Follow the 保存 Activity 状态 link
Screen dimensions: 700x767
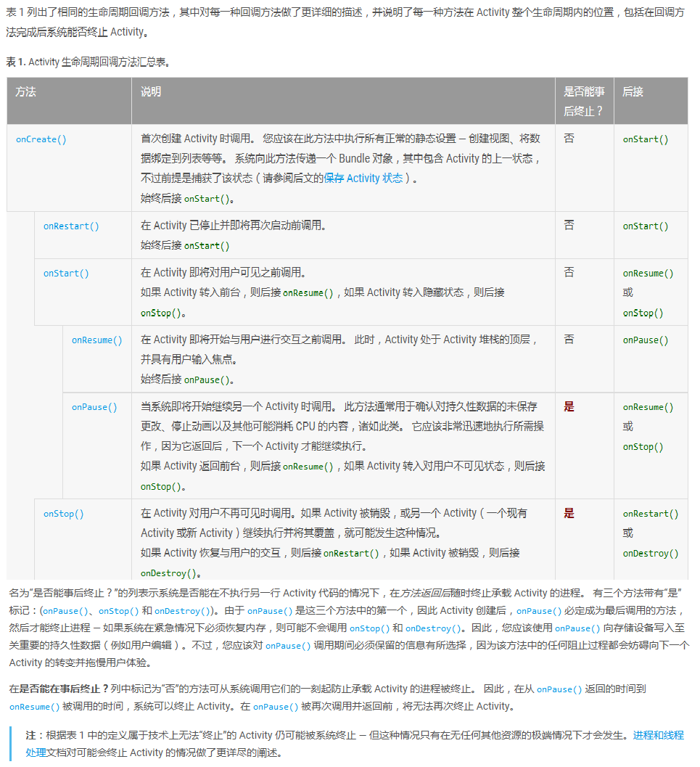tap(363, 178)
